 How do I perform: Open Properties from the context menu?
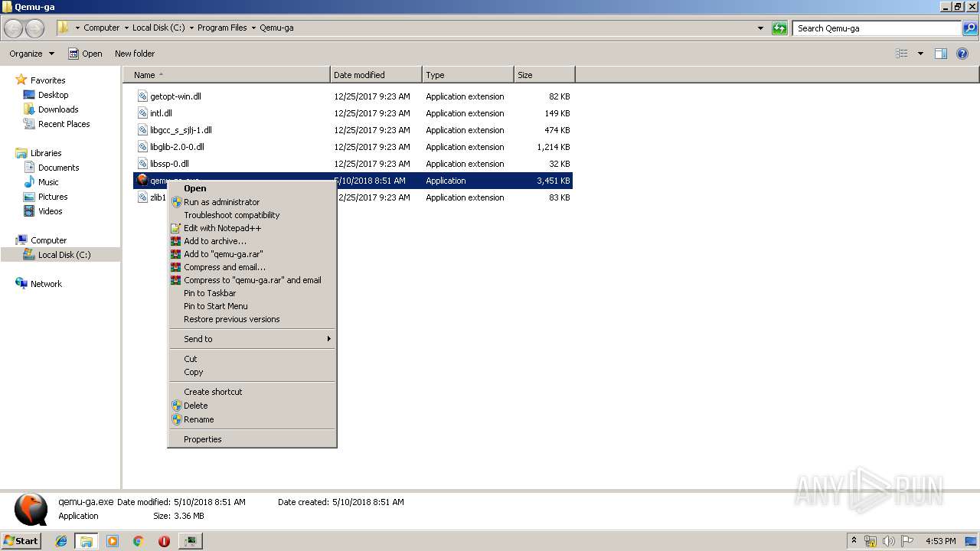click(252, 439)
